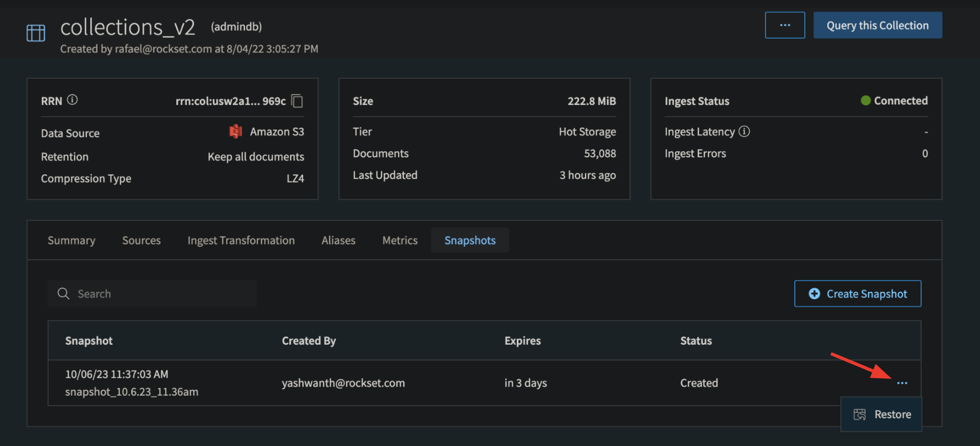The image size is (980, 446).
Task: Click the Last Updated label
Action: [385, 175]
